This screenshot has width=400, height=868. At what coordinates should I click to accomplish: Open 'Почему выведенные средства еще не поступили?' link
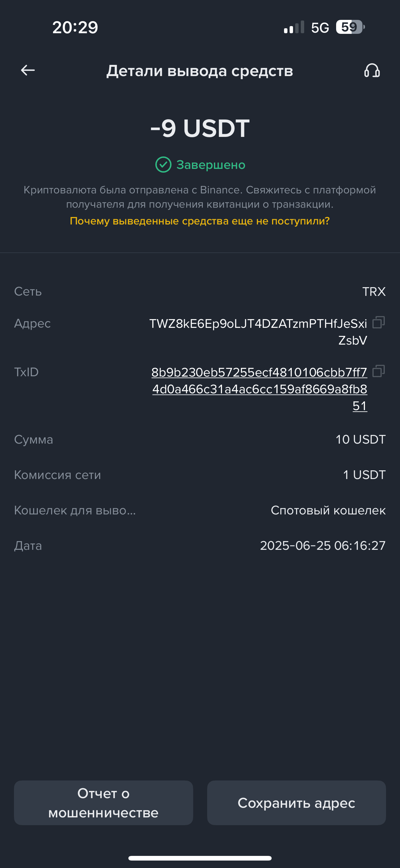[x=200, y=221]
